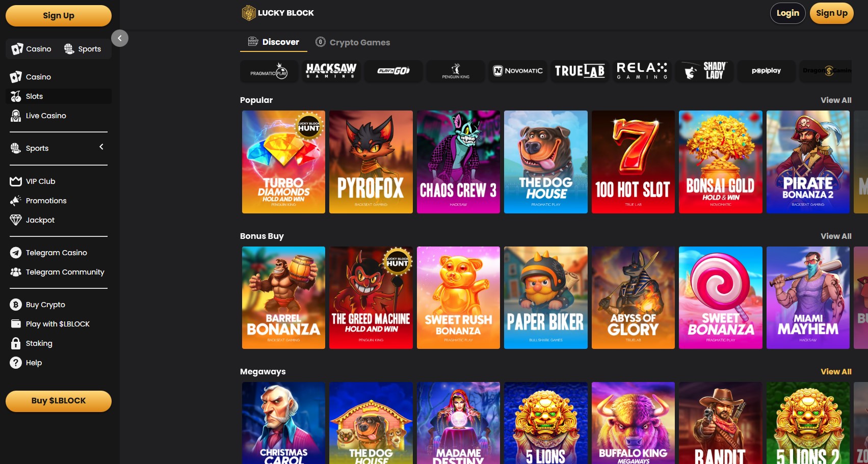
Task: Filter by Play'n GO provider logo
Action: tap(393, 71)
